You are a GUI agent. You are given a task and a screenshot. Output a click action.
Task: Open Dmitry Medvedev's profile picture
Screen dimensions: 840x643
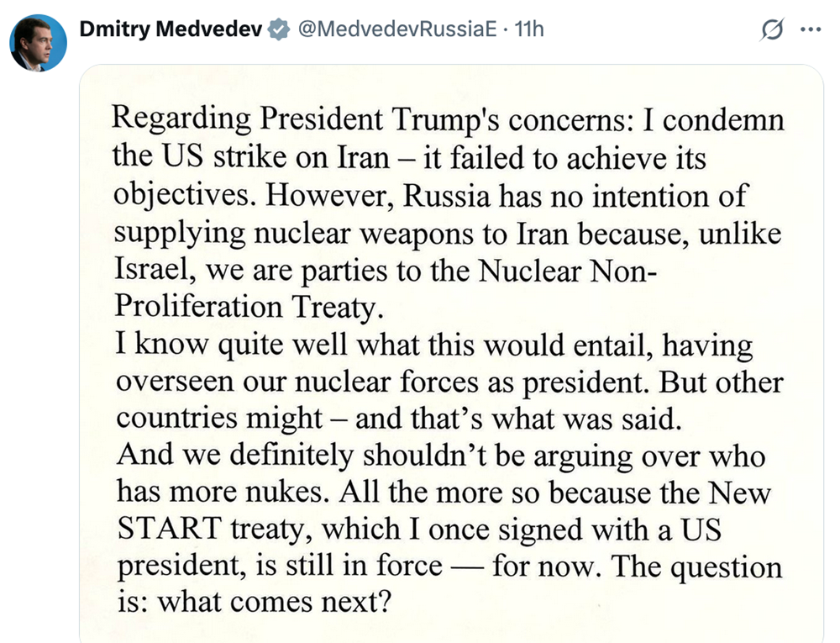point(38,43)
